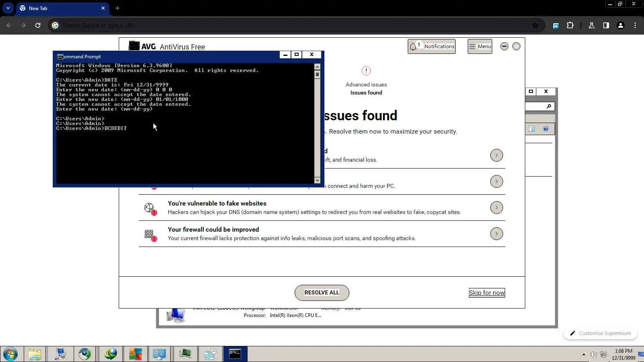The height and width of the screenshot is (362, 644).
Task: Reload the current browser page
Action: tap(38, 25)
